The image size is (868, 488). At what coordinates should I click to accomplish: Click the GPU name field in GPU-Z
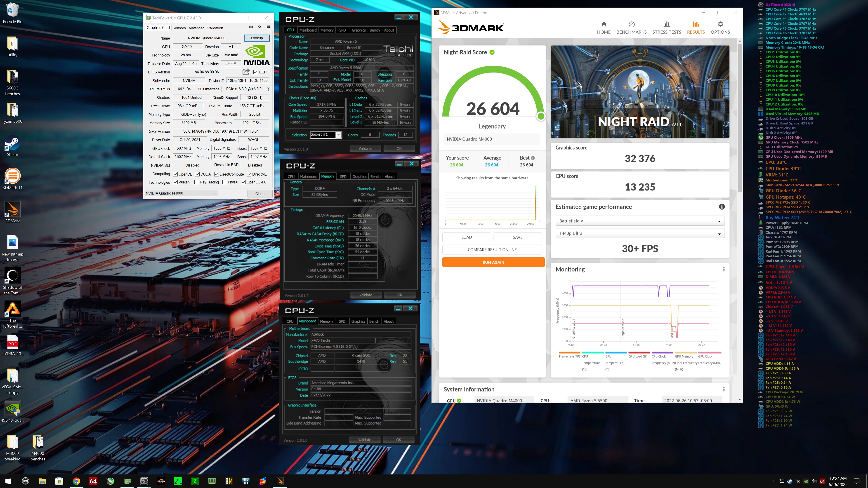(x=207, y=38)
